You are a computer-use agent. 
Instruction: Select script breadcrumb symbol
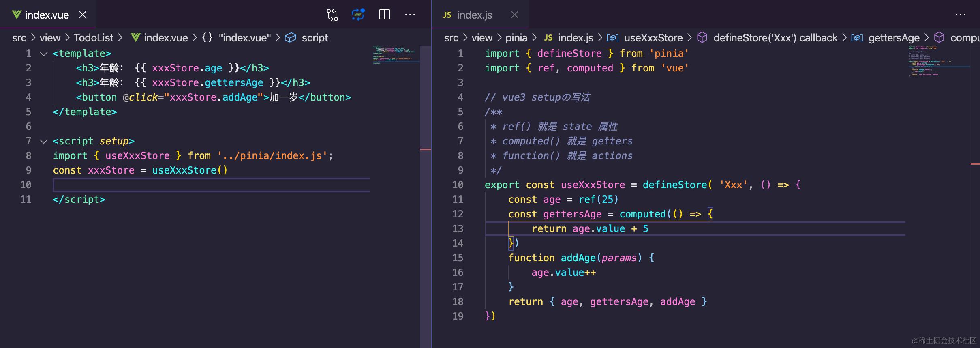(315, 38)
